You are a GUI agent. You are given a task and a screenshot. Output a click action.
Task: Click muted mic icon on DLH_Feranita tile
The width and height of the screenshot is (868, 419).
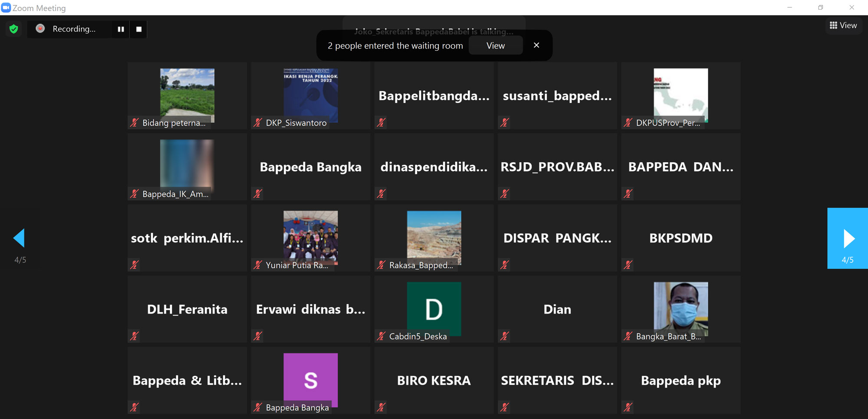pos(135,336)
